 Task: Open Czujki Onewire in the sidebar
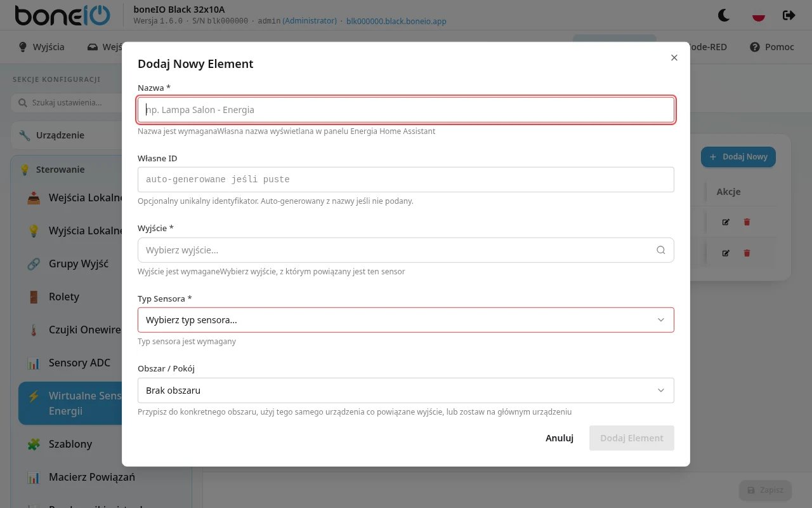(x=70, y=330)
